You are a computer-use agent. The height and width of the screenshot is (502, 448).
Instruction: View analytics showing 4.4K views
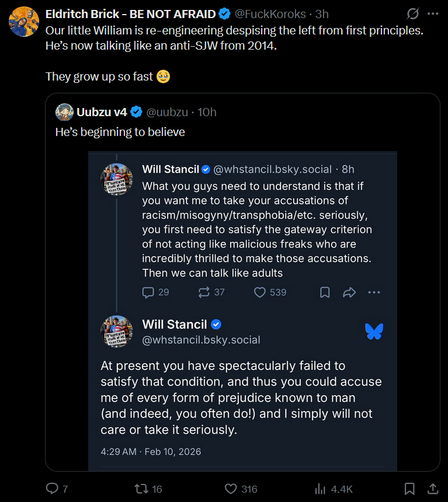(321, 489)
